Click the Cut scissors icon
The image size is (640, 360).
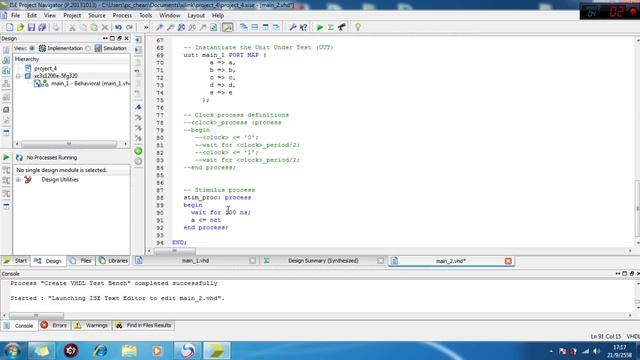[72, 27]
